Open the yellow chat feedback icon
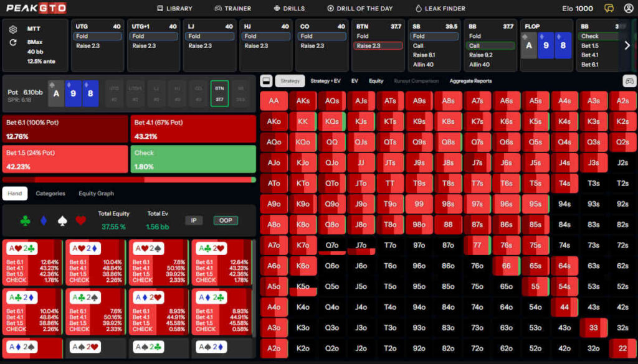Viewport: 638px width, 364px height. [609, 9]
